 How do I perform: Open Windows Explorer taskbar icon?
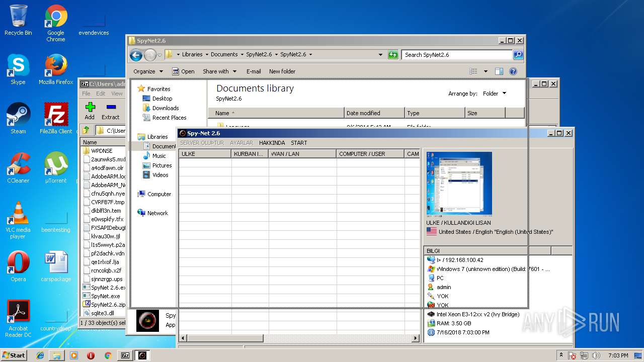[57, 355]
